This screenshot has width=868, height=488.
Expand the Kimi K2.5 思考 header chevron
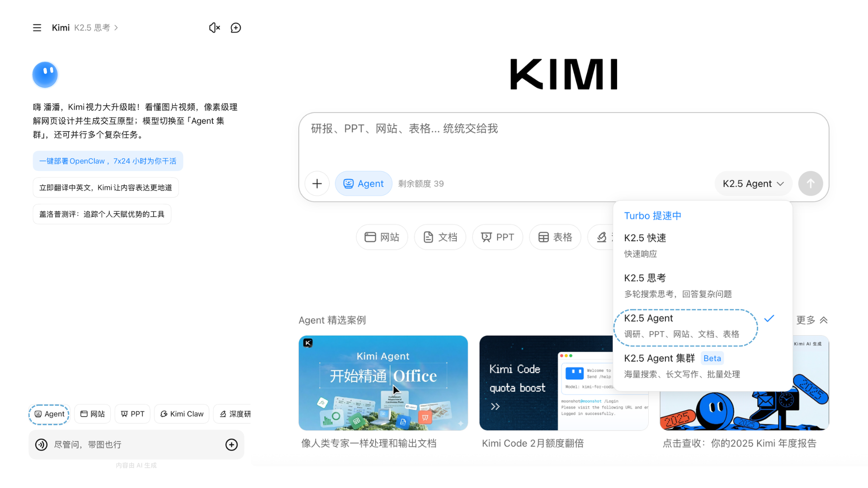[x=116, y=28]
